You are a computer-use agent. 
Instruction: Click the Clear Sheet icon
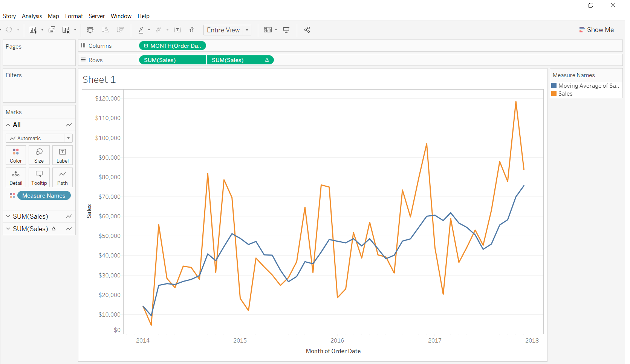pyautogui.click(x=66, y=30)
